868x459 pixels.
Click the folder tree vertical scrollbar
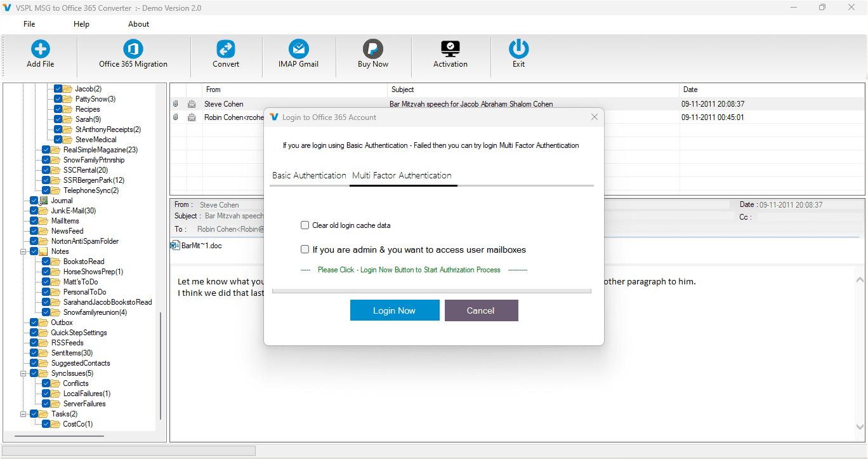161,365
